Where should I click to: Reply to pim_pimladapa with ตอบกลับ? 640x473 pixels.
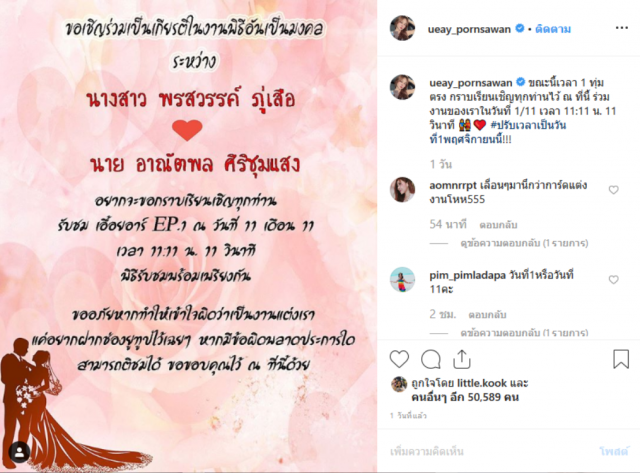tap(487, 315)
